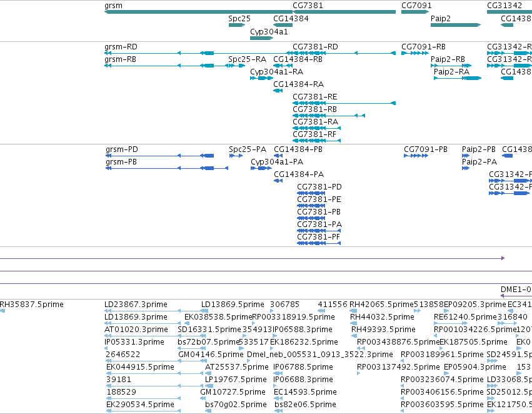This screenshot has width=532, height=414.
Task: Select the LP19767.5prime EST label
Action: point(236,380)
